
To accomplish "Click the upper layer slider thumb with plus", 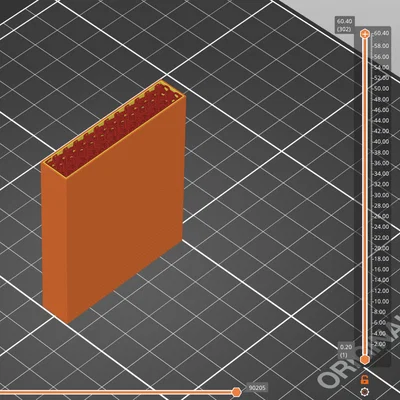I will (x=365, y=34).
